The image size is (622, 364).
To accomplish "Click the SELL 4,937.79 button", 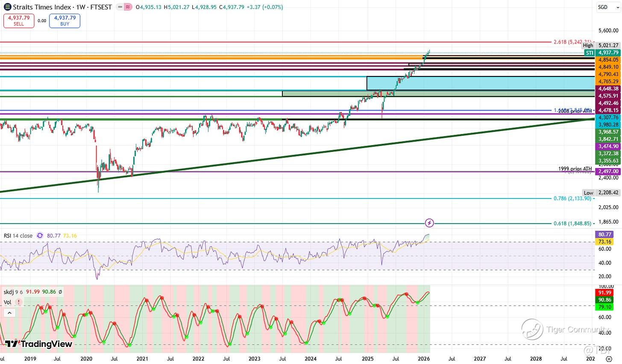I will tap(19, 21).
